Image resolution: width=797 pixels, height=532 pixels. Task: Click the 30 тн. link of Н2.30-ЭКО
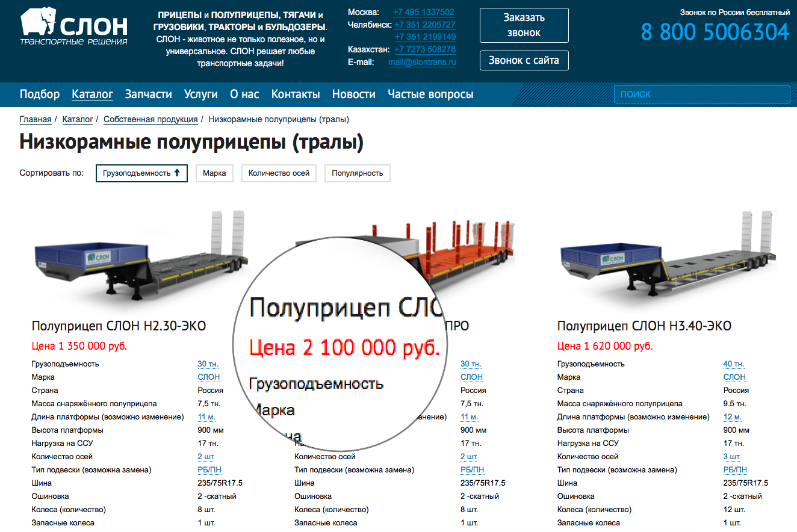click(208, 364)
